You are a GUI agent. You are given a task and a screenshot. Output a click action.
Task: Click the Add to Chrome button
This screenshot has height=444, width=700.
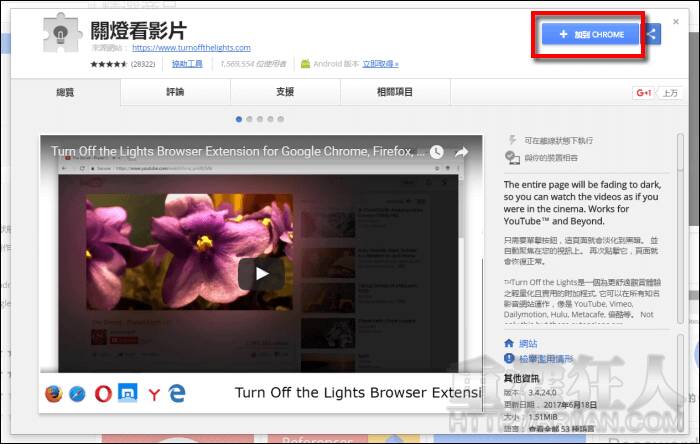click(x=591, y=34)
